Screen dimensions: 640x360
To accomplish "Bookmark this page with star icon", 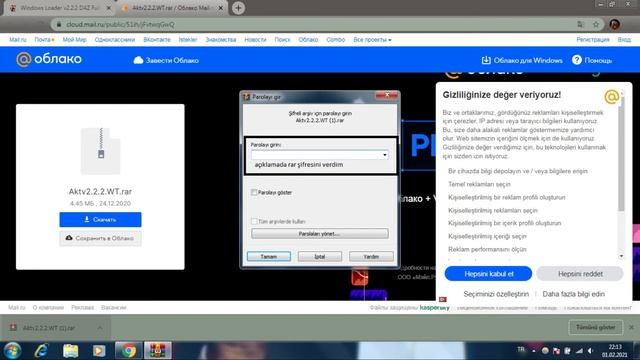I will 596,24.
